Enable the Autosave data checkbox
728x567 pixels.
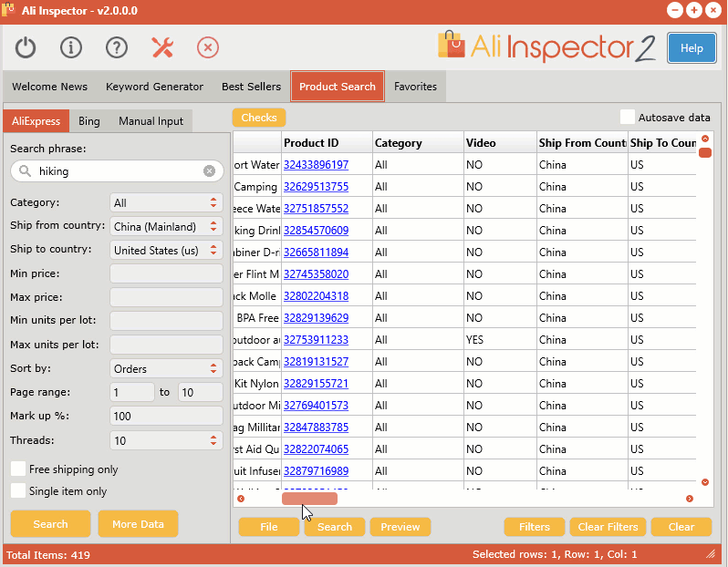(x=628, y=118)
